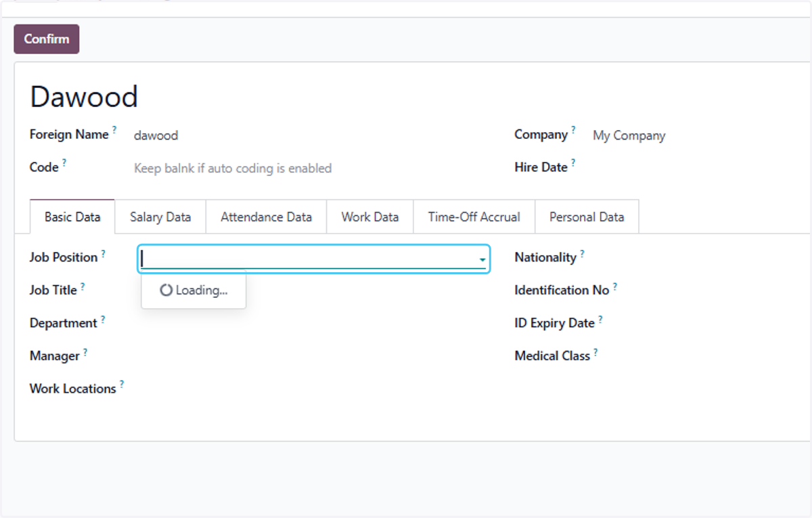Image resolution: width=812 pixels, height=518 pixels.
Task: Click the Work Locations label
Action: pos(73,389)
